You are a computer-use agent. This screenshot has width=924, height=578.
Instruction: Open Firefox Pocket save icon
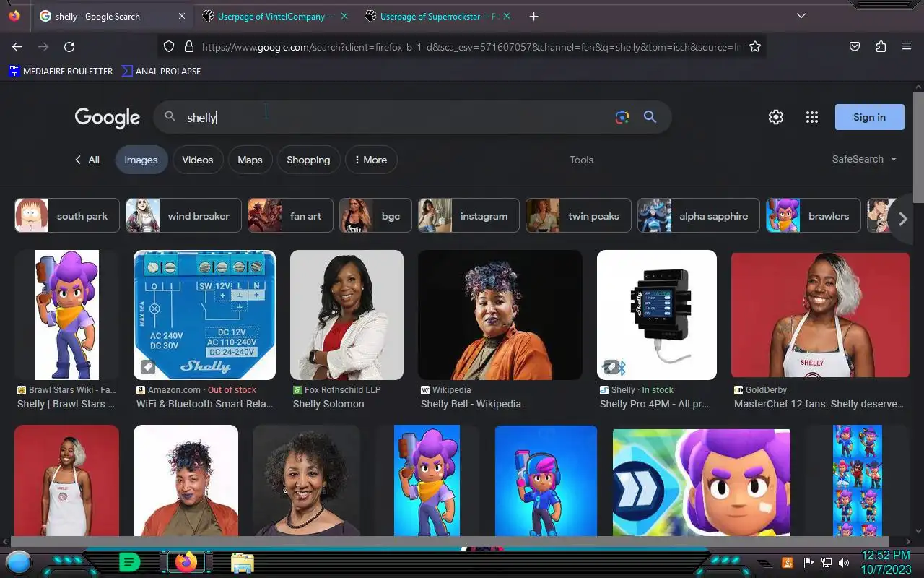point(855,46)
